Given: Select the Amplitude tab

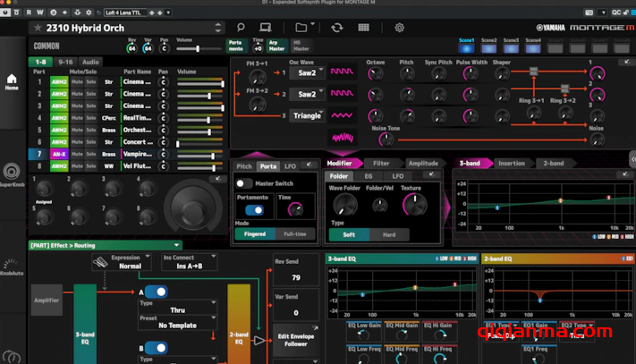Looking at the screenshot, I should coord(423,164).
